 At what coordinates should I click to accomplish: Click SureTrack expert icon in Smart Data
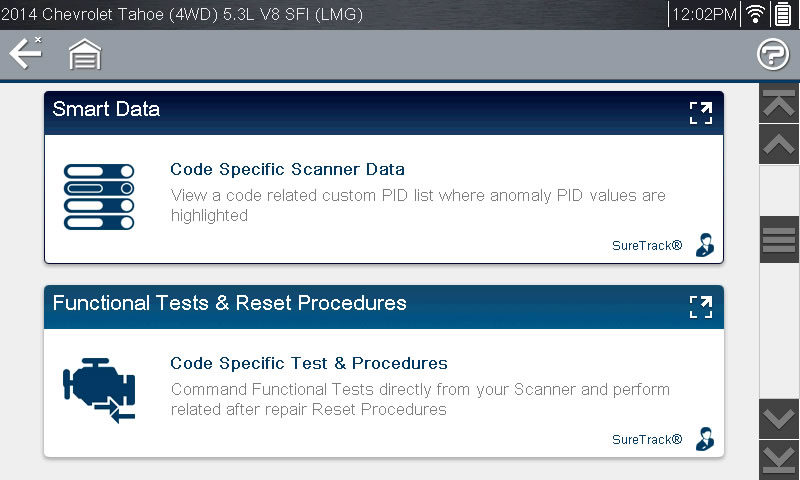click(706, 245)
